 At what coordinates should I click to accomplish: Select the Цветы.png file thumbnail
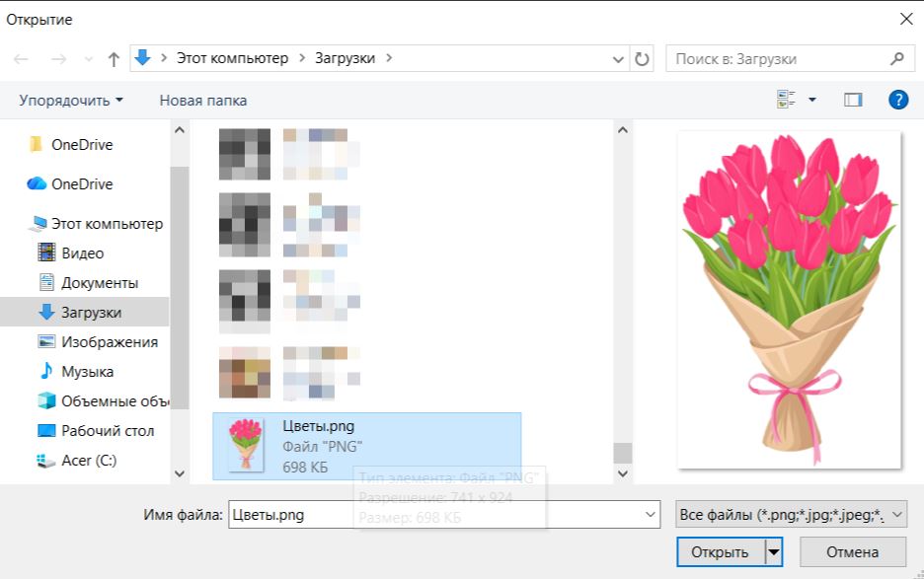click(246, 445)
